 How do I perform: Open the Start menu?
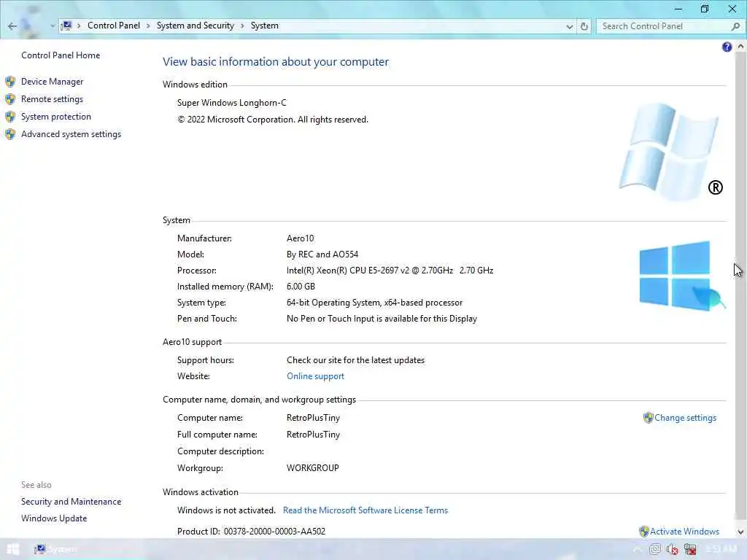13,550
